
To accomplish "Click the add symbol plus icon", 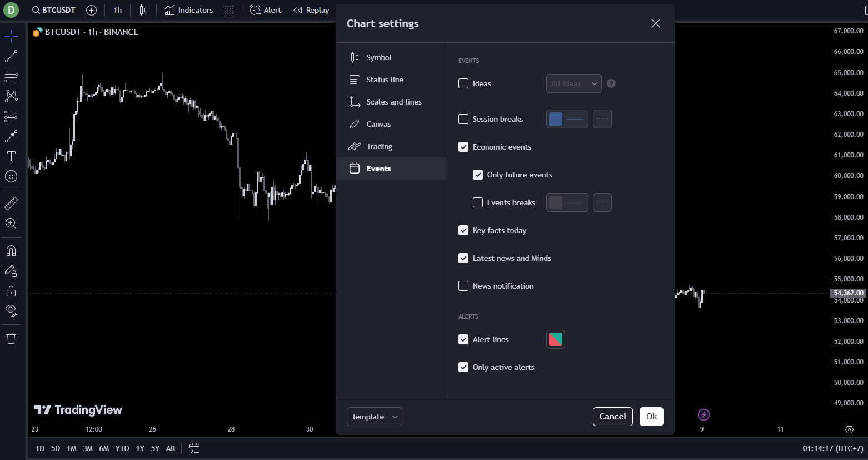I will (x=92, y=10).
